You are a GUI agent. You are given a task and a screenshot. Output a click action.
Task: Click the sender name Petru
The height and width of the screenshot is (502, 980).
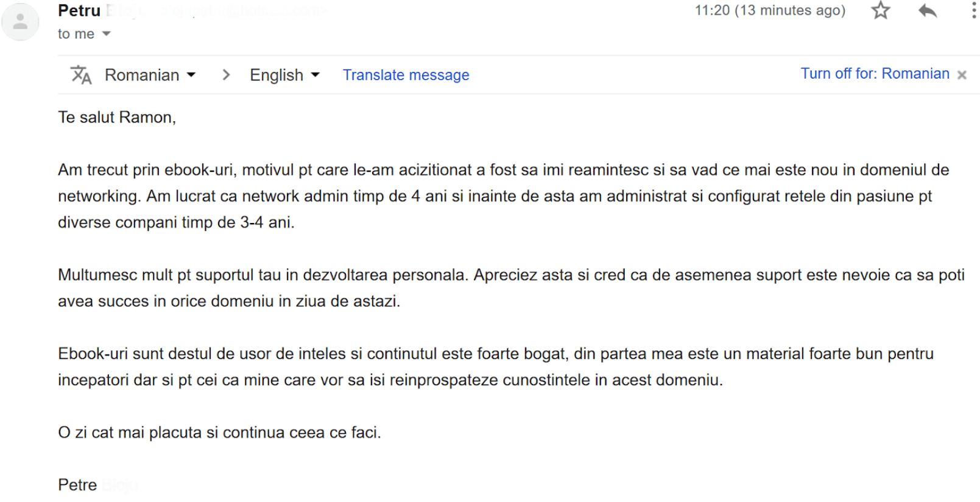point(79,10)
